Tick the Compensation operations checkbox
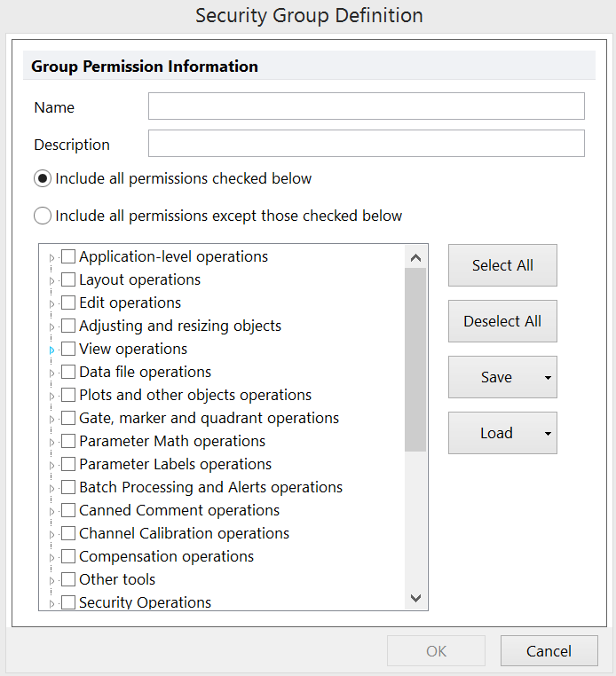The image size is (616, 676). [68, 557]
